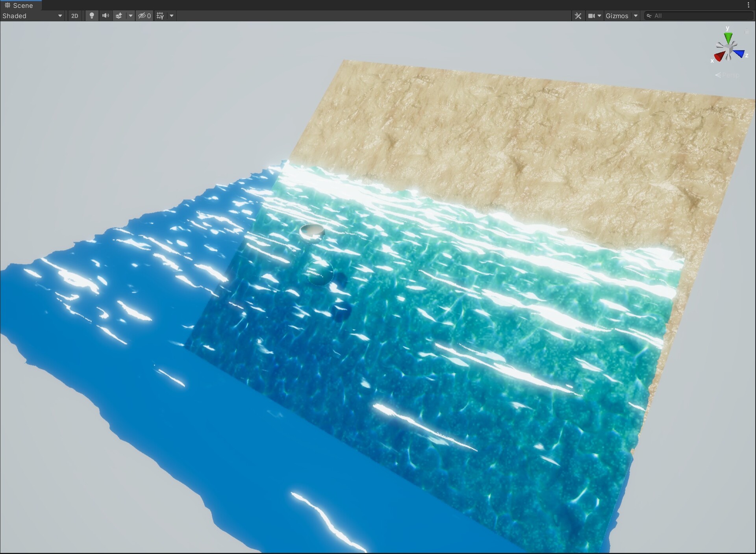Open the grid settings dropdown arrow

coord(172,16)
